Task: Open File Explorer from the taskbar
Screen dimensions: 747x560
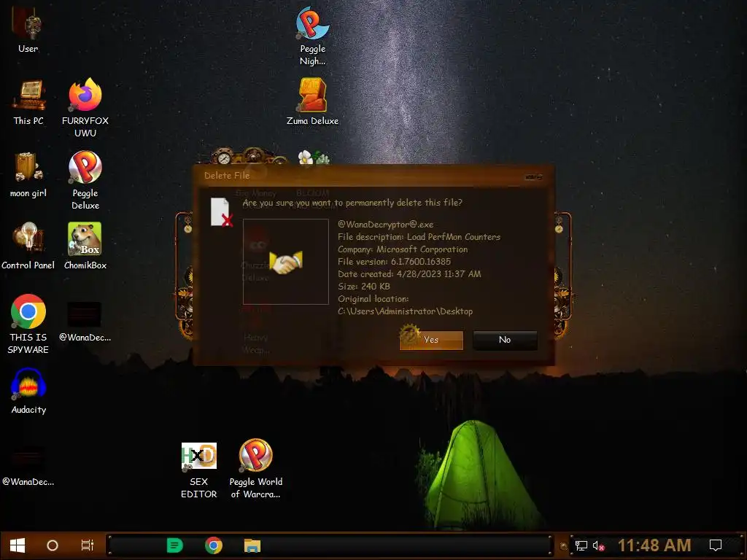Action: 252,545
